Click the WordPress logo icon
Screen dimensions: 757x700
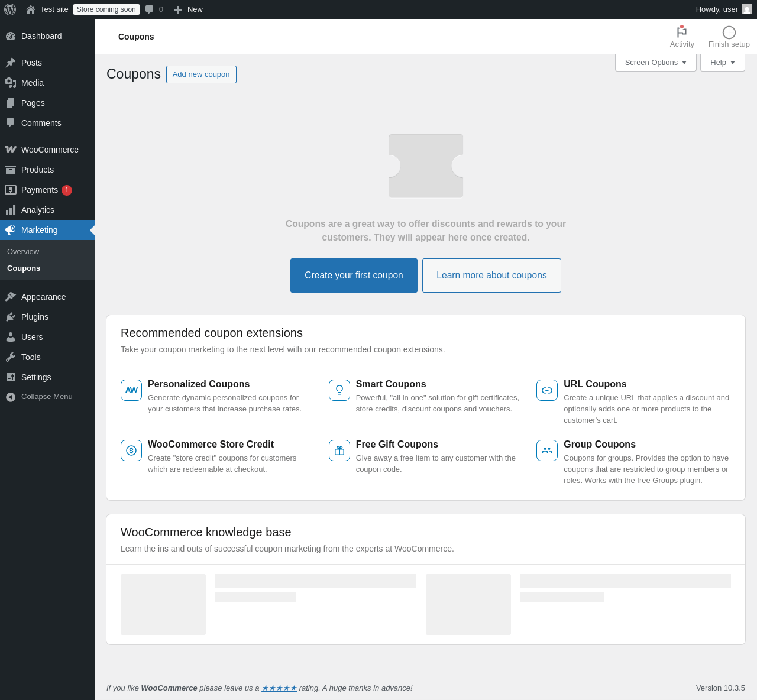tap(10, 9)
